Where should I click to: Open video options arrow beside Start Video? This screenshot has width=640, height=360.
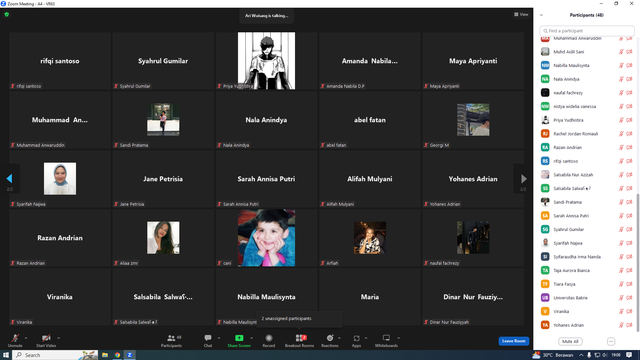58,338
